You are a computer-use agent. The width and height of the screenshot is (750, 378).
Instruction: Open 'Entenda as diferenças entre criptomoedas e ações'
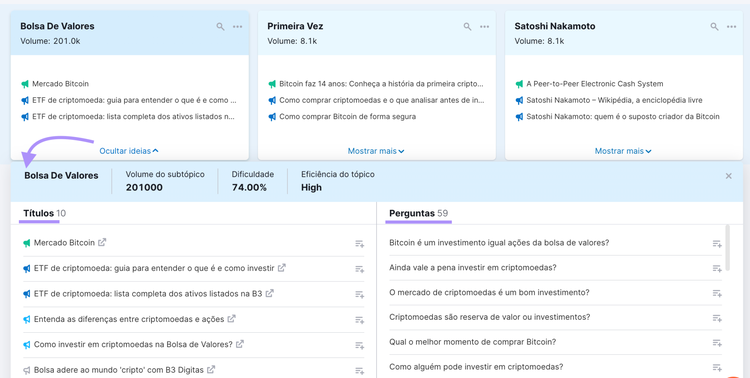[129, 319]
